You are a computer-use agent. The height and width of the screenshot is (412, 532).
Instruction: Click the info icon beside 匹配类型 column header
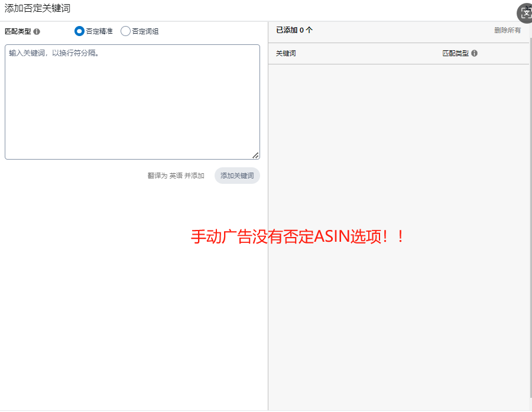[x=474, y=53]
